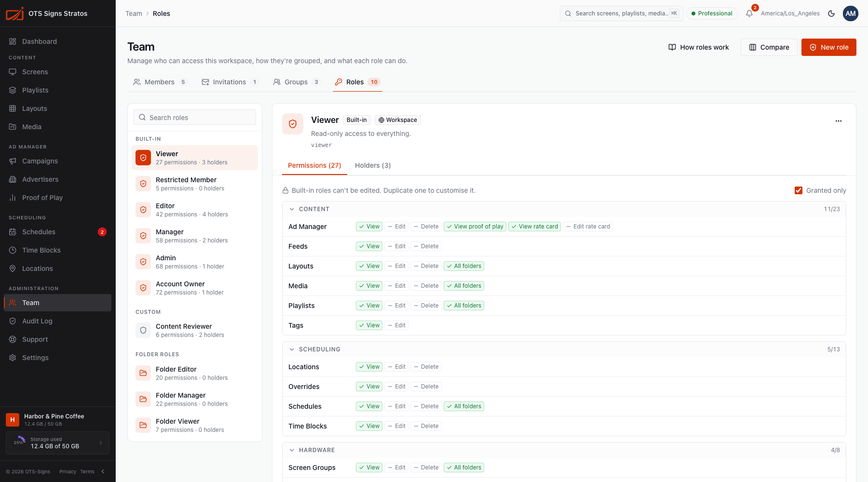
Task: Open Dashboard from the sidebar
Action: 57,41
